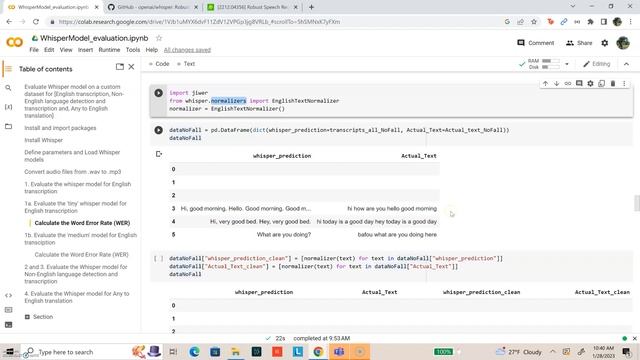This screenshot has width=640, height=360.
Task: Add a new Section in table of contents
Action: [x=39, y=317]
